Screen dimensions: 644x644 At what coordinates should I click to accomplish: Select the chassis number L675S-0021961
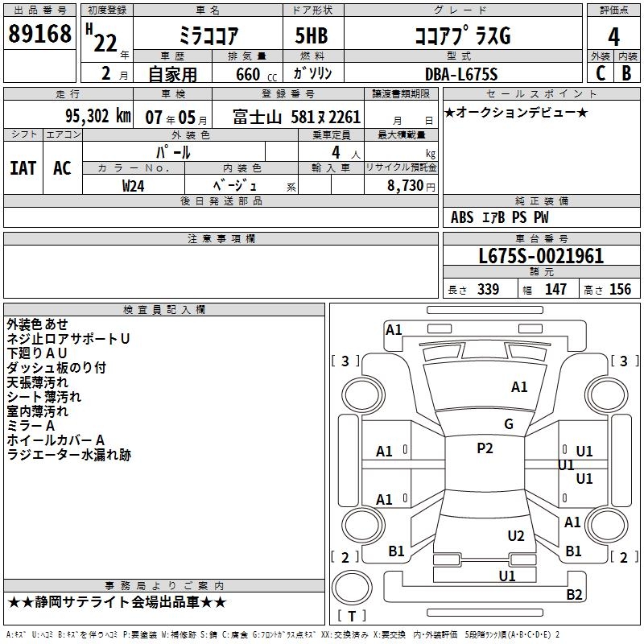pyautogui.click(x=541, y=256)
